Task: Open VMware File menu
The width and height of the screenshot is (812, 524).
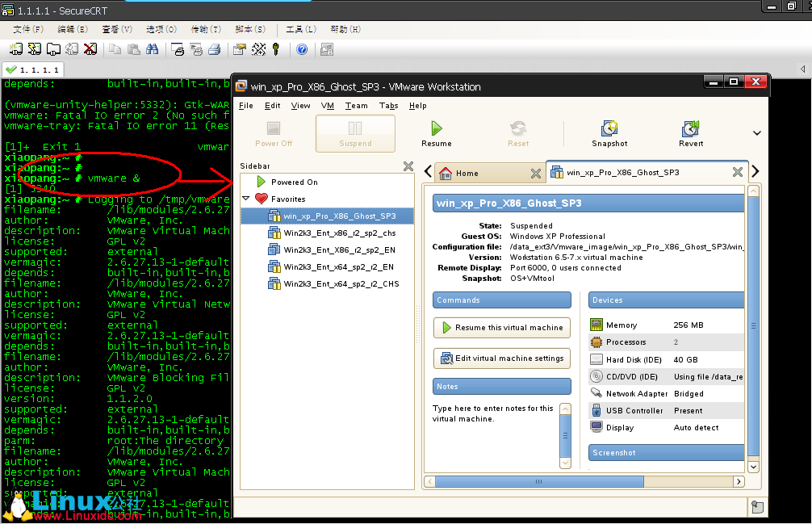Action: pos(246,106)
